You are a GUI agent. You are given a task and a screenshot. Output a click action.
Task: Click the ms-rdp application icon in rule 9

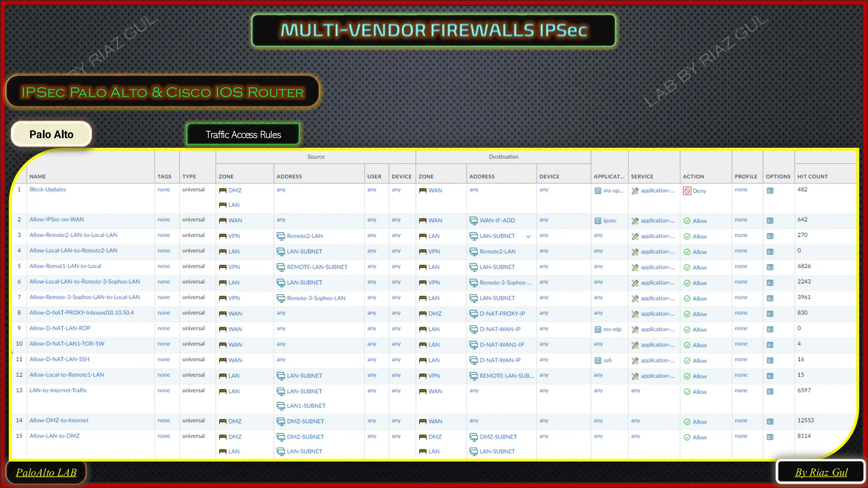[x=598, y=330]
